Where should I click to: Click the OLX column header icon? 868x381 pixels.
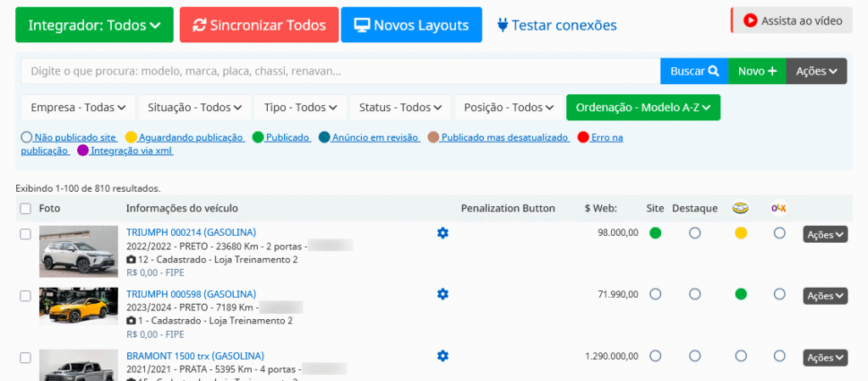(779, 208)
